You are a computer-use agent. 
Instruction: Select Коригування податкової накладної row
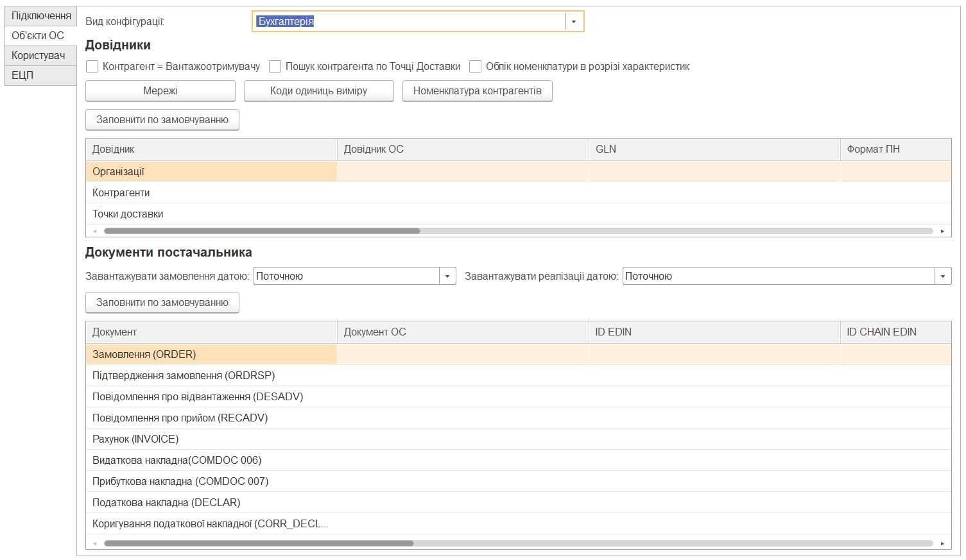click(518, 523)
